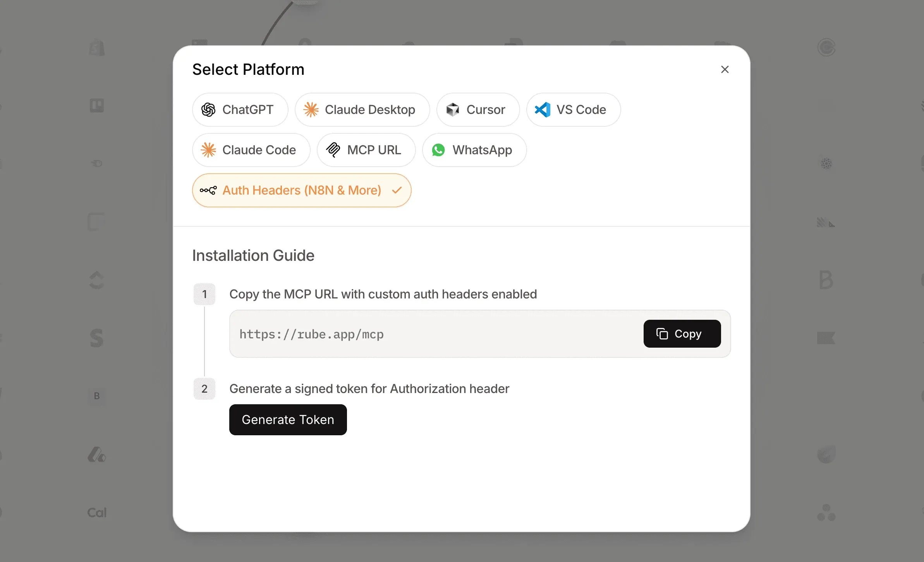Viewport: 924px width, 562px height.
Task: Select VS Code platform
Action: click(573, 110)
